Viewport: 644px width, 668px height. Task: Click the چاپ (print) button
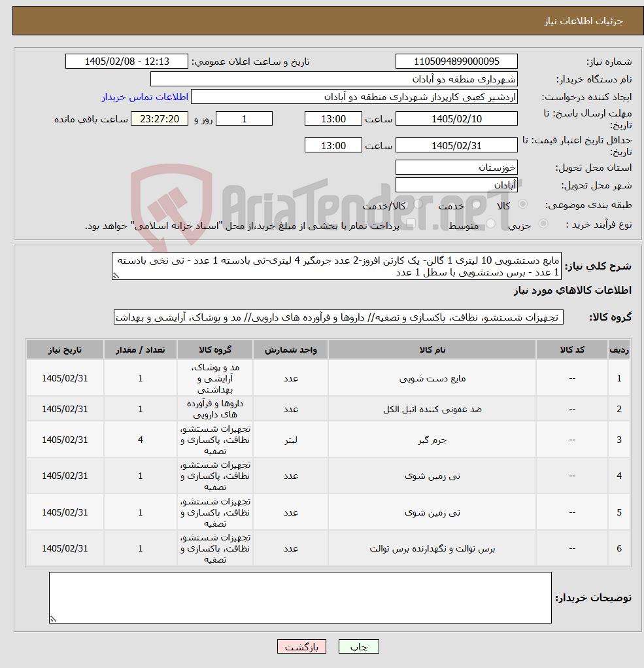point(358,646)
